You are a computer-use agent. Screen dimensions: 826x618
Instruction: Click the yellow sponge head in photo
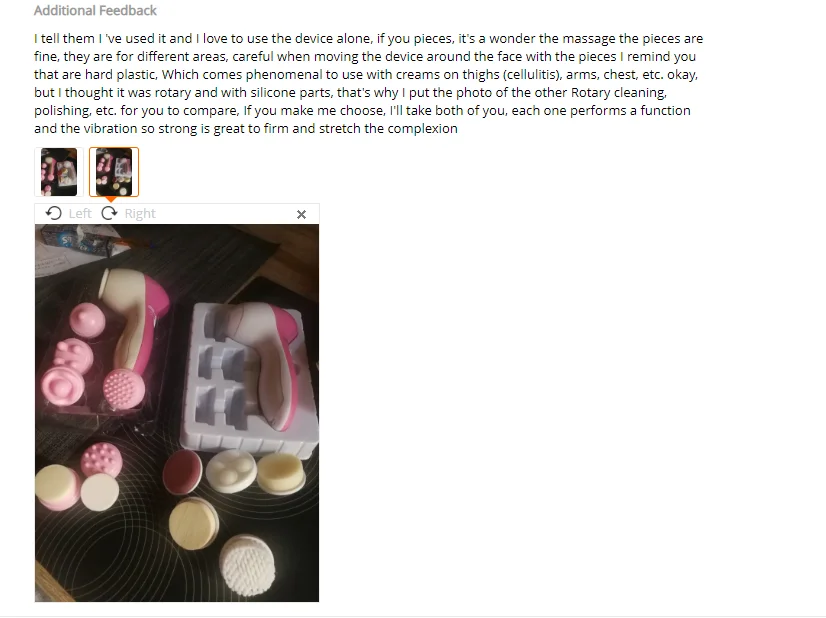(x=281, y=473)
